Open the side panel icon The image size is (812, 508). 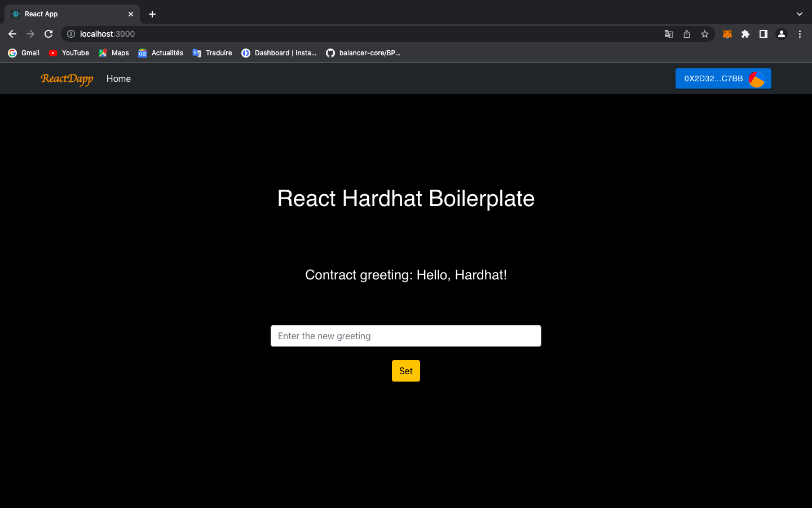763,34
